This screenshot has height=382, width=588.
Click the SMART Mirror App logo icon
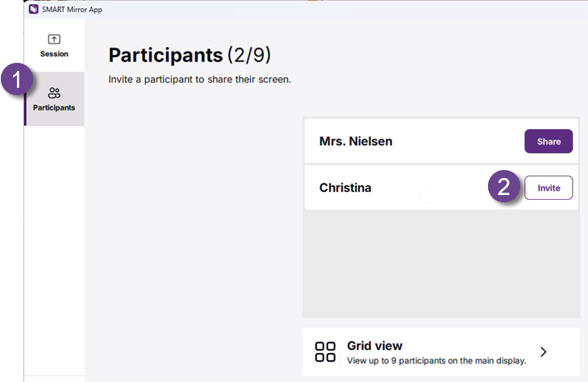coord(32,10)
